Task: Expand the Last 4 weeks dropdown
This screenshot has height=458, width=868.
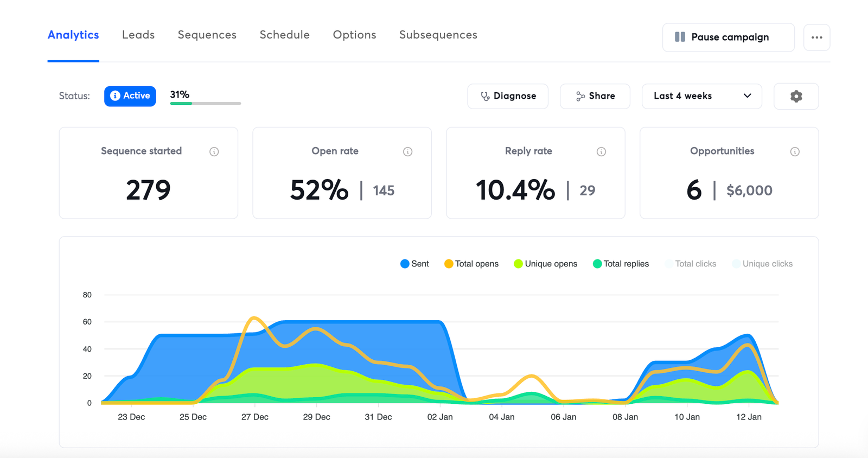Action: point(701,96)
